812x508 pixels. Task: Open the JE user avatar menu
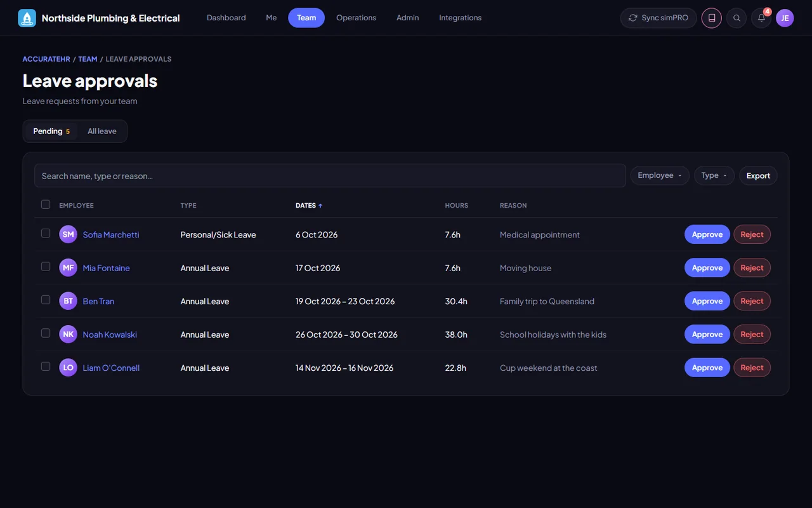coord(785,18)
